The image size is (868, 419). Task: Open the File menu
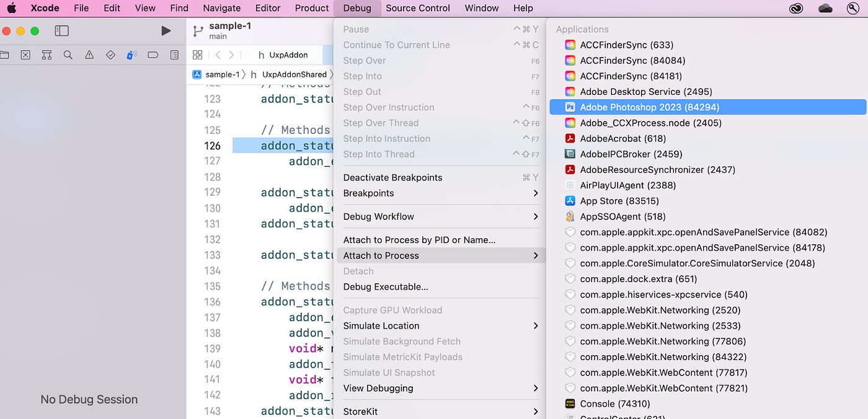(x=81, y=8)
